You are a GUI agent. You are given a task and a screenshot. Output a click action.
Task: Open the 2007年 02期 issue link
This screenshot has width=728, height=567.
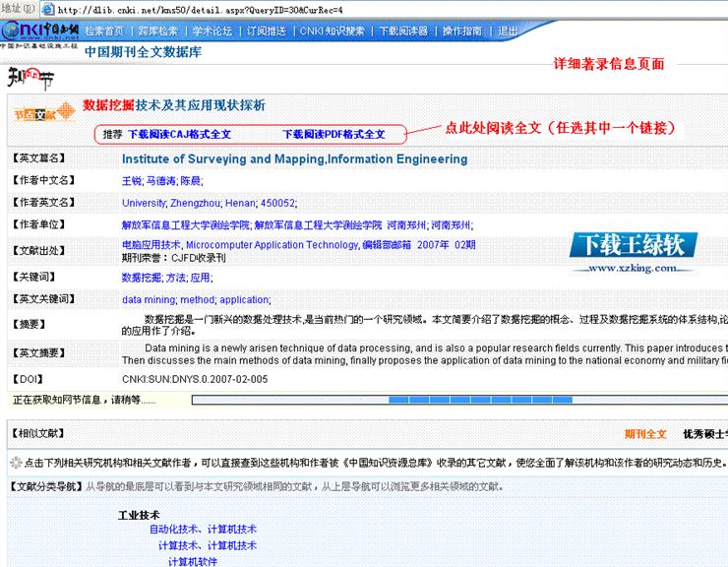point(447,245)
